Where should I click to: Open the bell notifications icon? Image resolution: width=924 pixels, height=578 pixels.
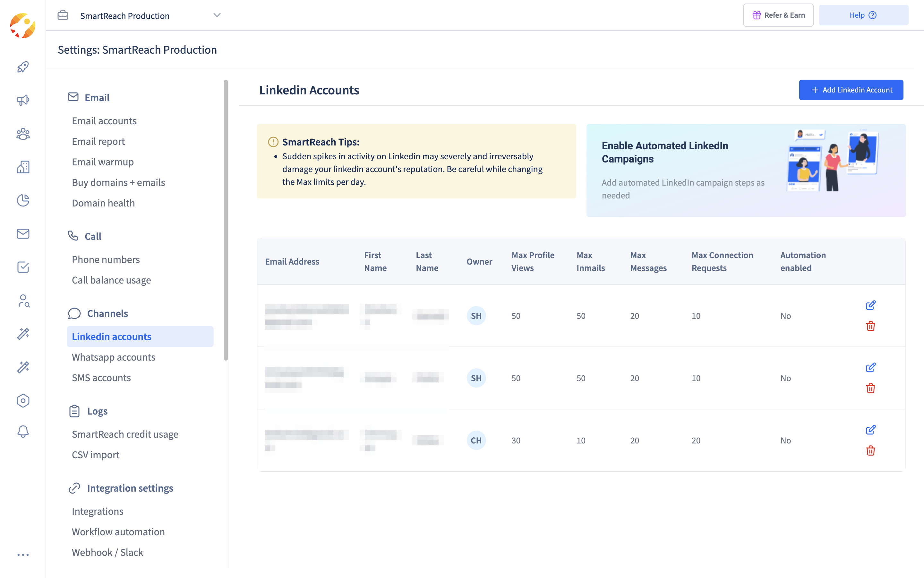(23, 432)
